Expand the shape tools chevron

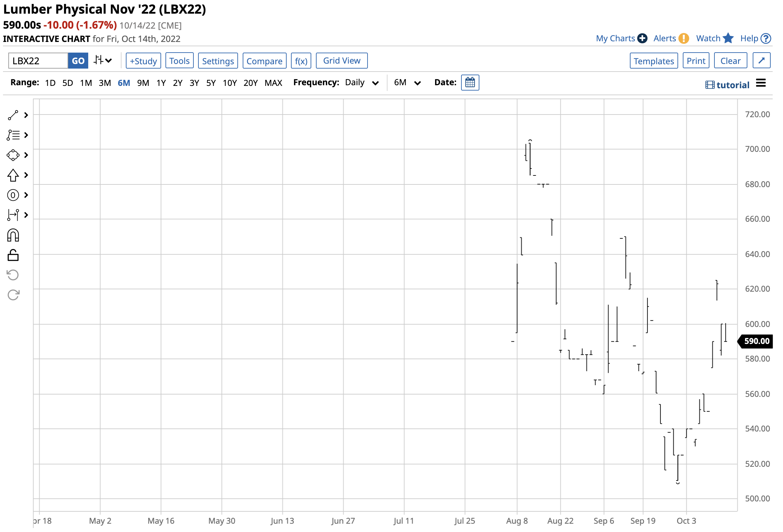pyautogui.click(x=26, y=155)
